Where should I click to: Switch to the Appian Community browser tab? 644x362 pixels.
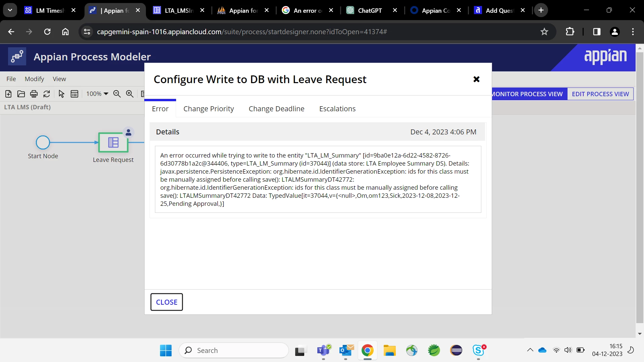point(436,10)
